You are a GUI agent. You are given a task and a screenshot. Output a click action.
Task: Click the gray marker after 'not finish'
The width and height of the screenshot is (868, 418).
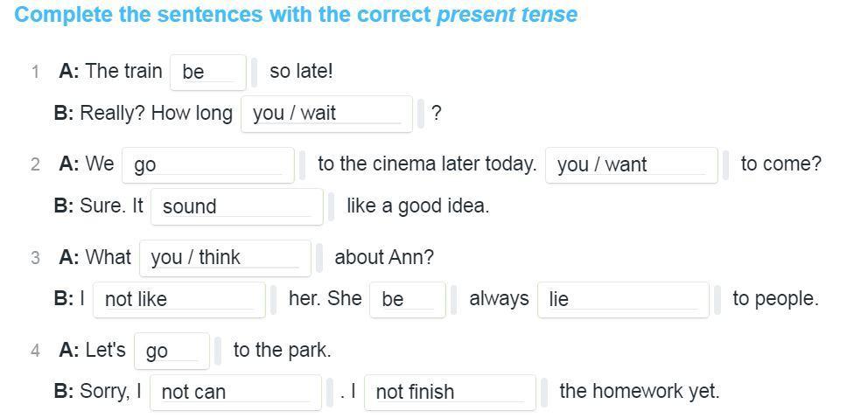coord(544,392)
